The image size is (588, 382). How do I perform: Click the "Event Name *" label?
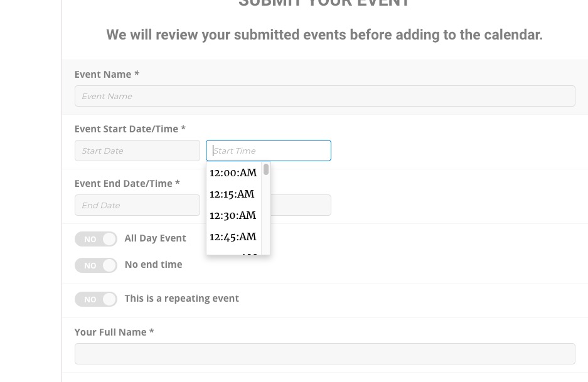pyautogui.click(x=107, y=74)
